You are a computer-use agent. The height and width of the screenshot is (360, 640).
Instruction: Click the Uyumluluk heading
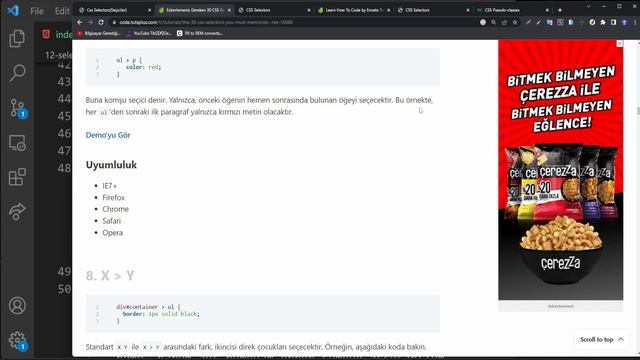click(x=111, y=165)
